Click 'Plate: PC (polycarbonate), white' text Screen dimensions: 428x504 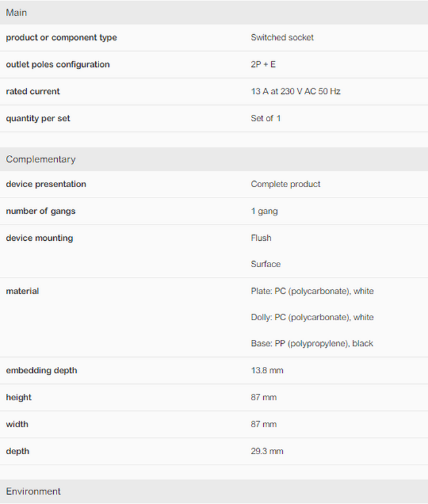pos(312,291)
